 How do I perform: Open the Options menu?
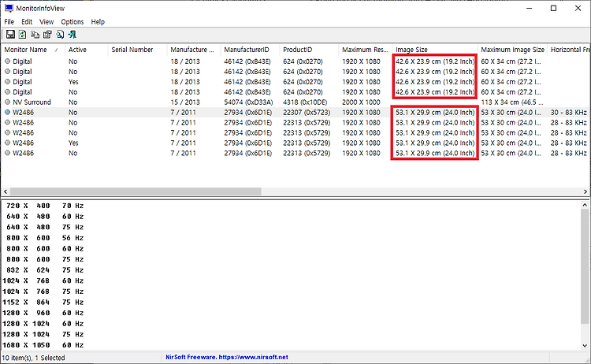coord(72,22)
